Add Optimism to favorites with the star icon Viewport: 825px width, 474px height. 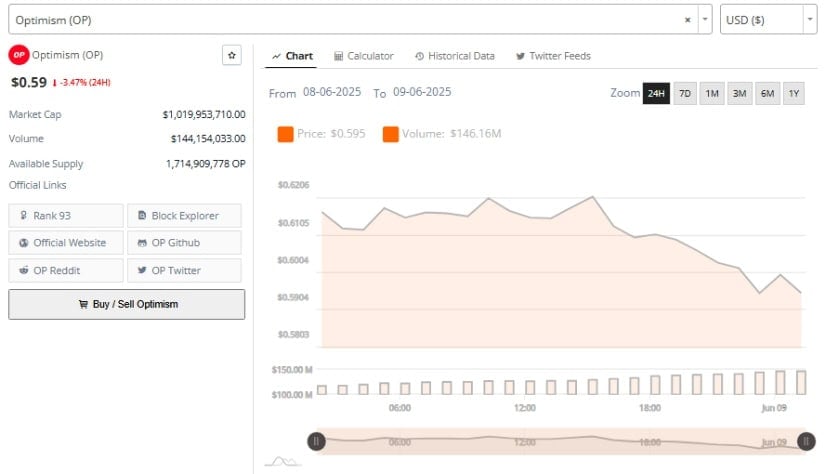[x=232, y=55]
